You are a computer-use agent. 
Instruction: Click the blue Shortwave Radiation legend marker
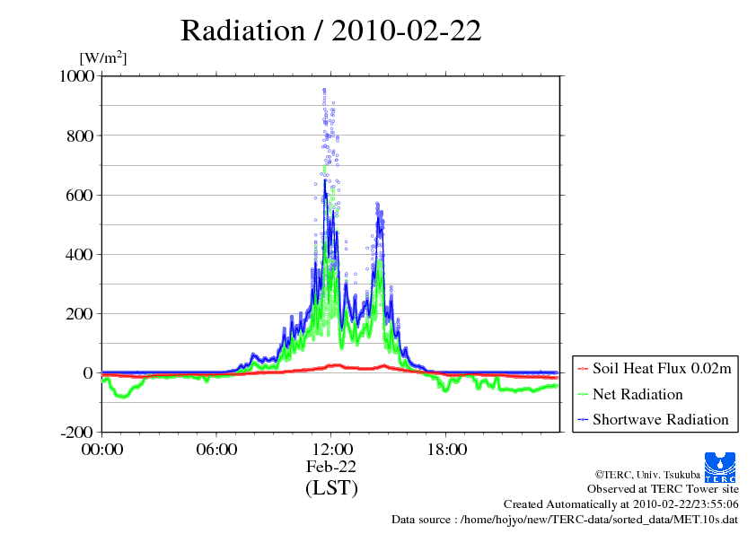tap(583, 419)
